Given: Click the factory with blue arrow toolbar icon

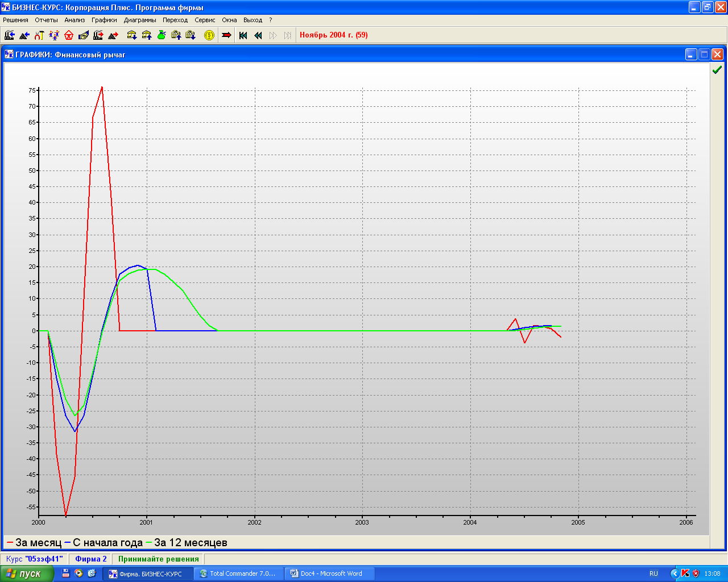Looking at the screenshot, I should point(9,35).
